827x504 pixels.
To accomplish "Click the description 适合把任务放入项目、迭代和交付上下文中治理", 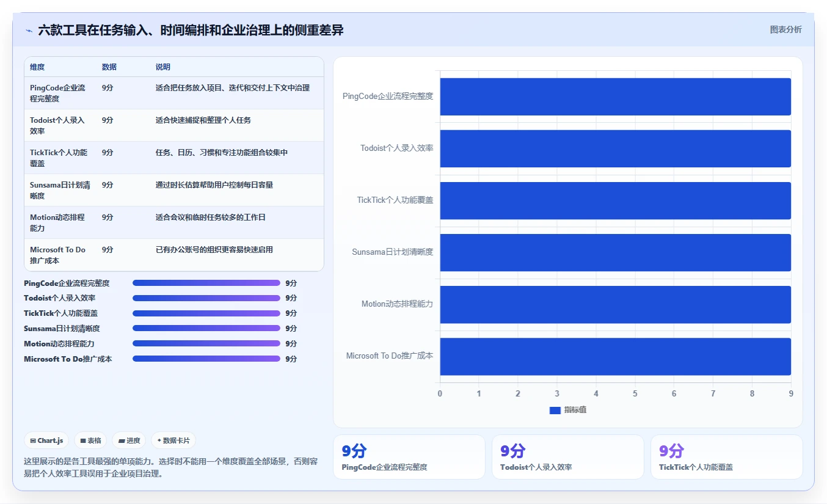I will (x=233, y=87).
